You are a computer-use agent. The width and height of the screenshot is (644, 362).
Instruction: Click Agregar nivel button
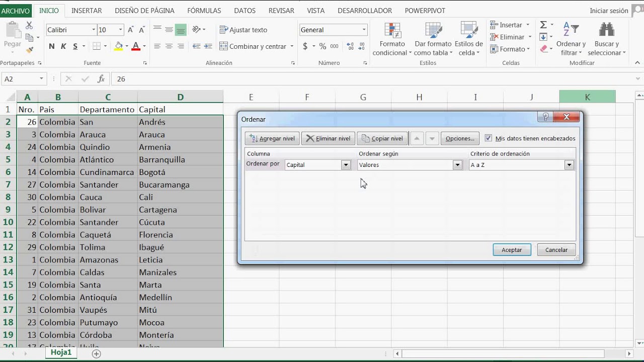coord(272,139)
